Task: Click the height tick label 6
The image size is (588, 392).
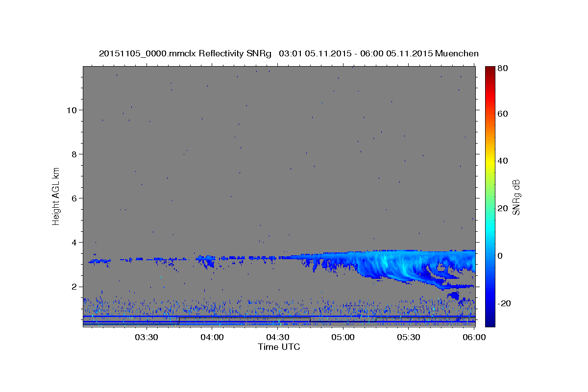Action: 73,198
